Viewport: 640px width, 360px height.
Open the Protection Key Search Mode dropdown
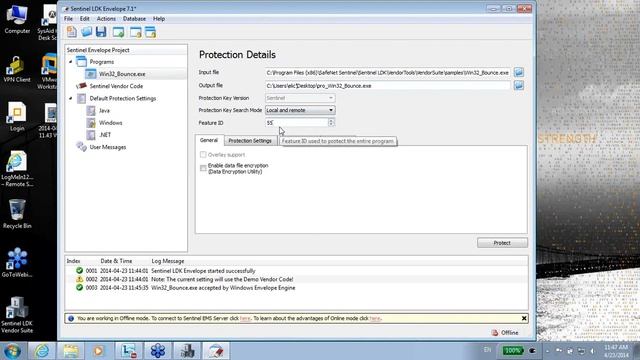pyautogui.click(x=300, y=110)
